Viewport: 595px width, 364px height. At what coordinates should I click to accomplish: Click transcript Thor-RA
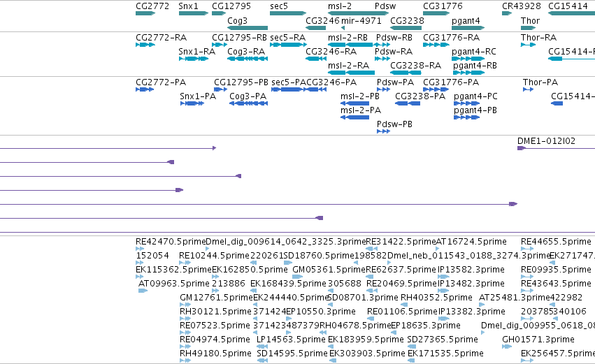pos(539,38)
